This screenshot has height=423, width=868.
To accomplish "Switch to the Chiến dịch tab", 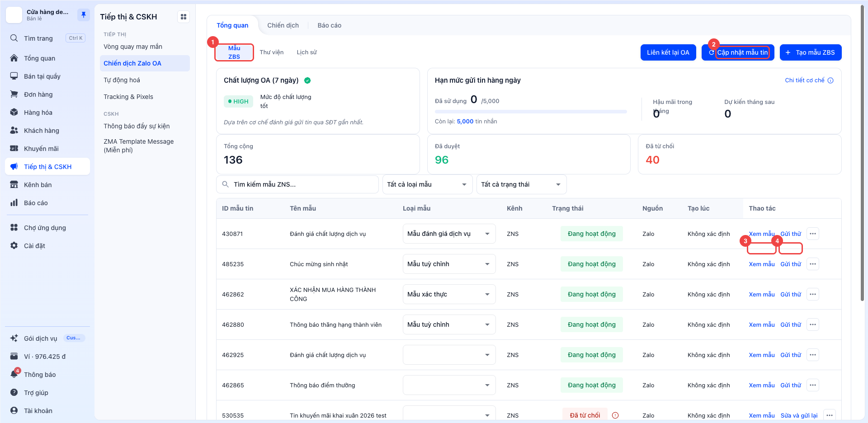I will [283, 25].
